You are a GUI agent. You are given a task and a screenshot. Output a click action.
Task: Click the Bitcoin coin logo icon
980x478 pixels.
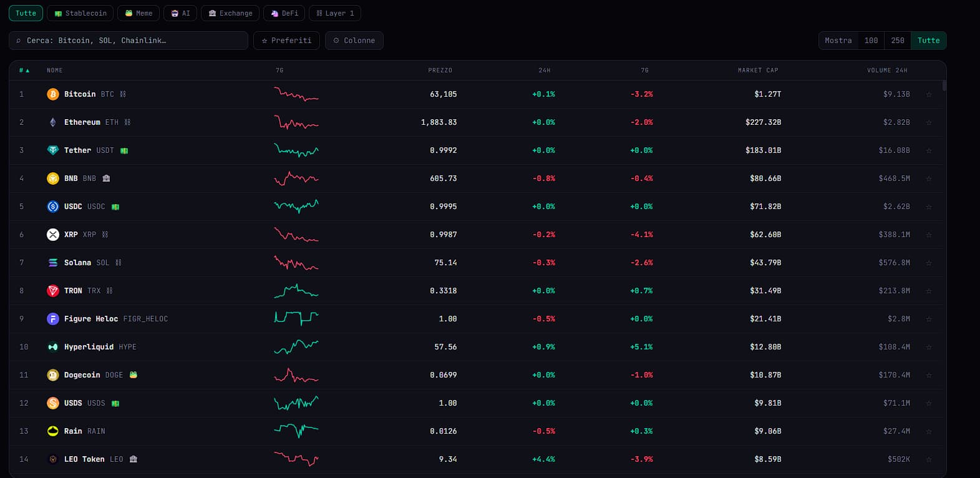tap(53, 94)
